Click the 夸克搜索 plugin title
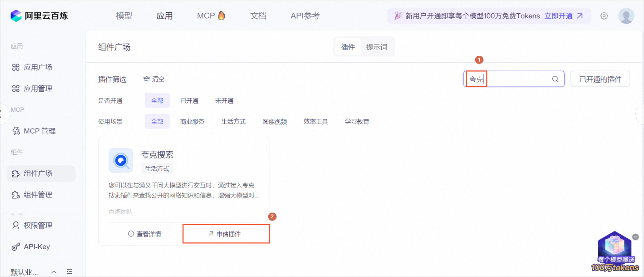 [x=157, y=155]
